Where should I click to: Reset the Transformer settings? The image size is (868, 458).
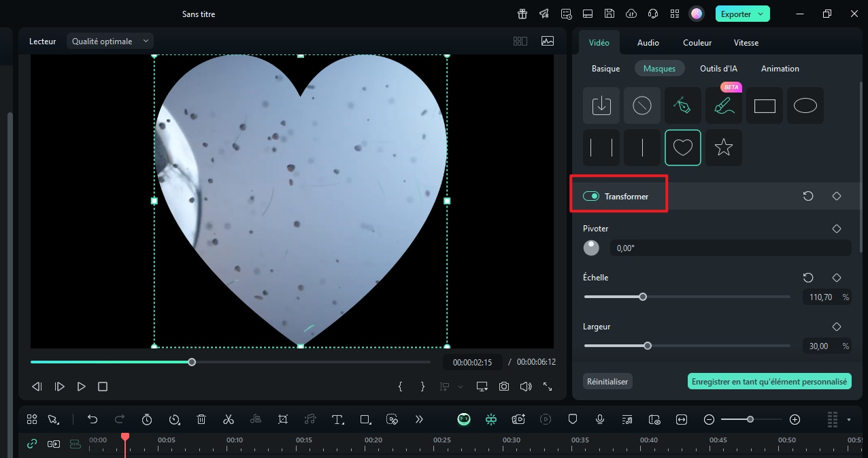(808, 196)
